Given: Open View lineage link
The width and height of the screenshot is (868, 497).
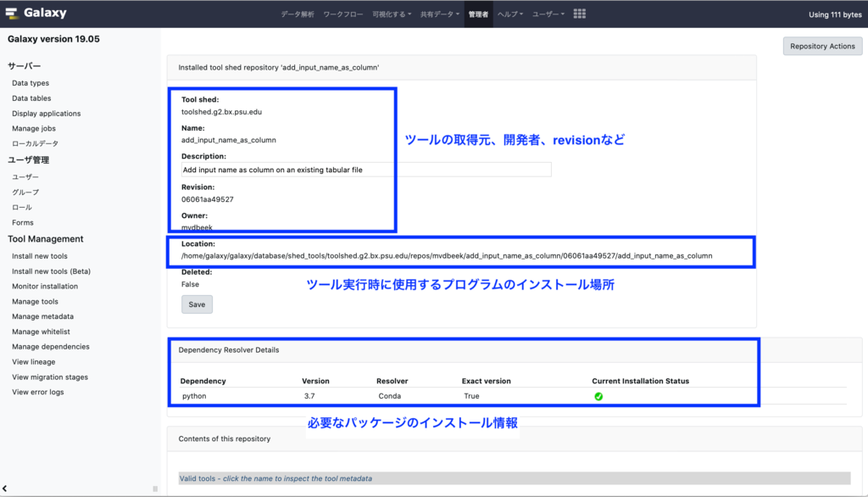Looking at the screenshot, I should click(34, 362).
